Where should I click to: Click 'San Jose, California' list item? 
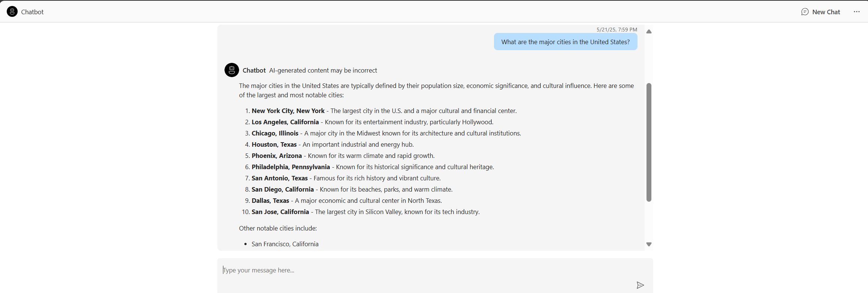[x=366, y=212]
